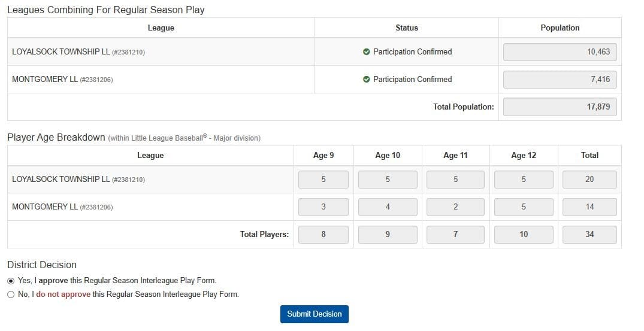Click Montgomery LL Age 9 field
The width and height of the screenshot is (644, 331).
tap(323, 207)
